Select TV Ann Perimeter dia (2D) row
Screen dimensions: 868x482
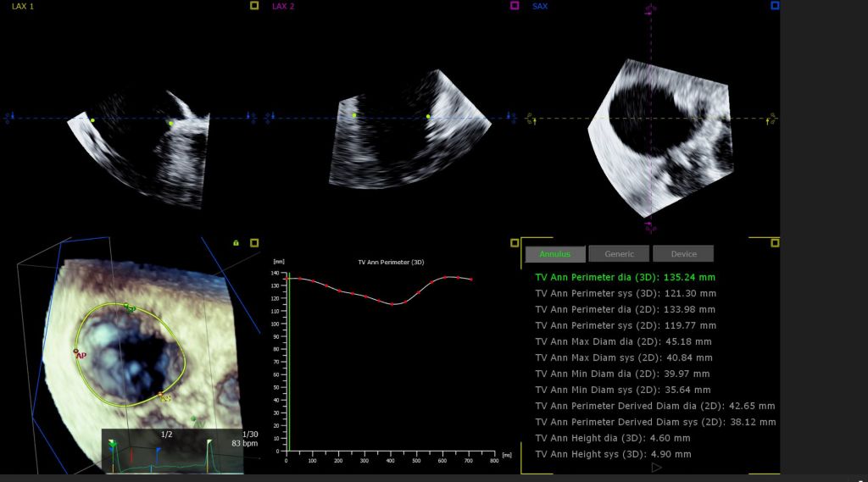625,309
